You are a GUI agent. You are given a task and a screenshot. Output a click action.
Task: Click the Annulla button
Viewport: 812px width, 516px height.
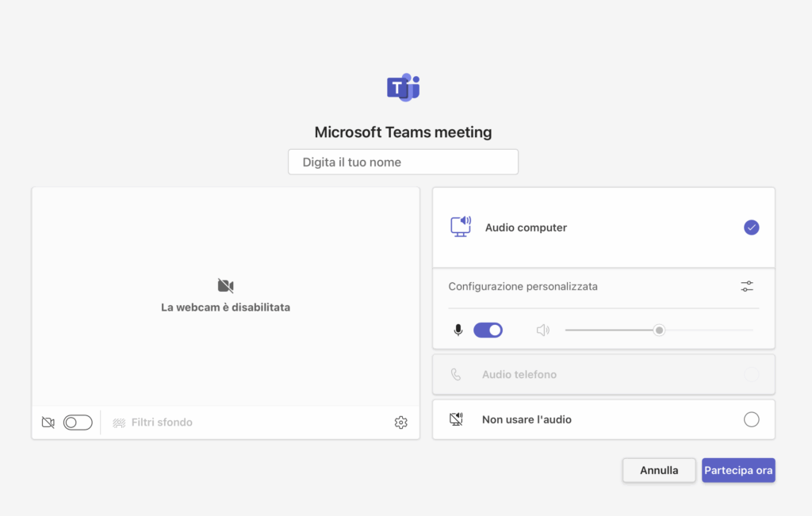[659, 470]
